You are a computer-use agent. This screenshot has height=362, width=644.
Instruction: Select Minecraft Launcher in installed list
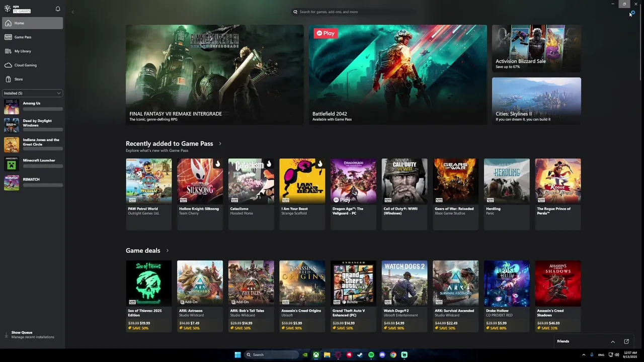[33, 164]
